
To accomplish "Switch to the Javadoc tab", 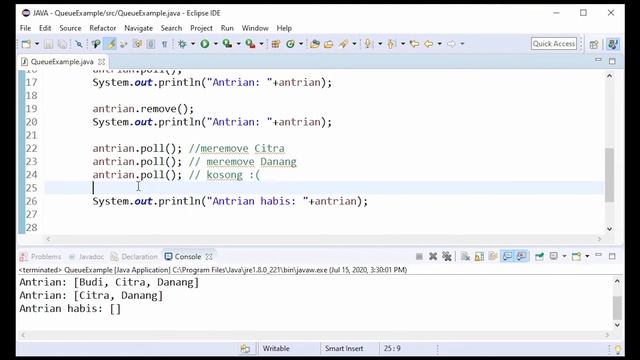I will coord(86,256).
